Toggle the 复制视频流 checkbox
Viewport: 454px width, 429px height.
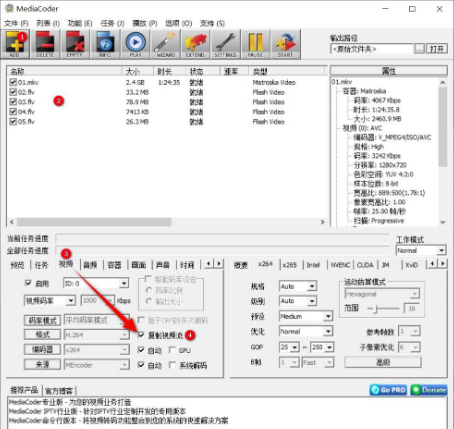(x=141, y=335)
